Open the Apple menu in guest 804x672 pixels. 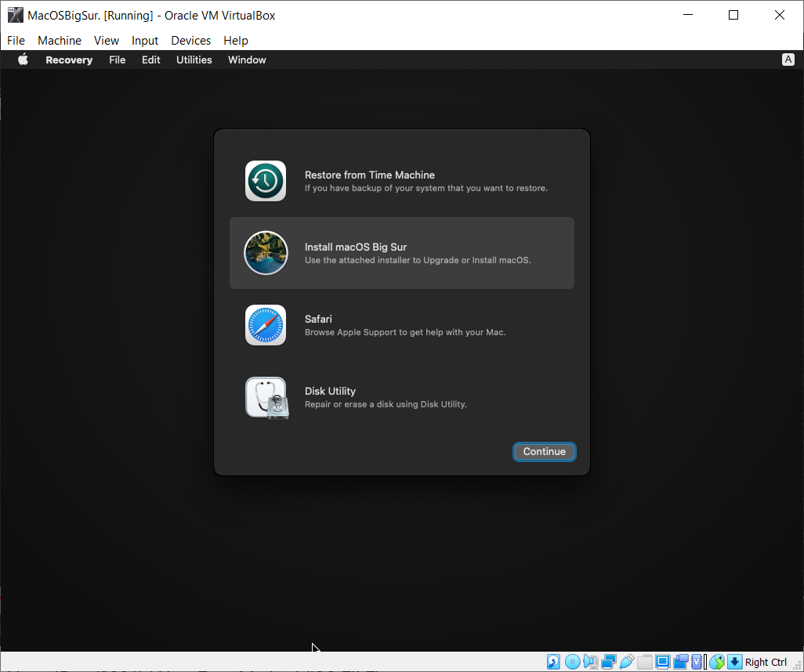(x=23, y=60)
